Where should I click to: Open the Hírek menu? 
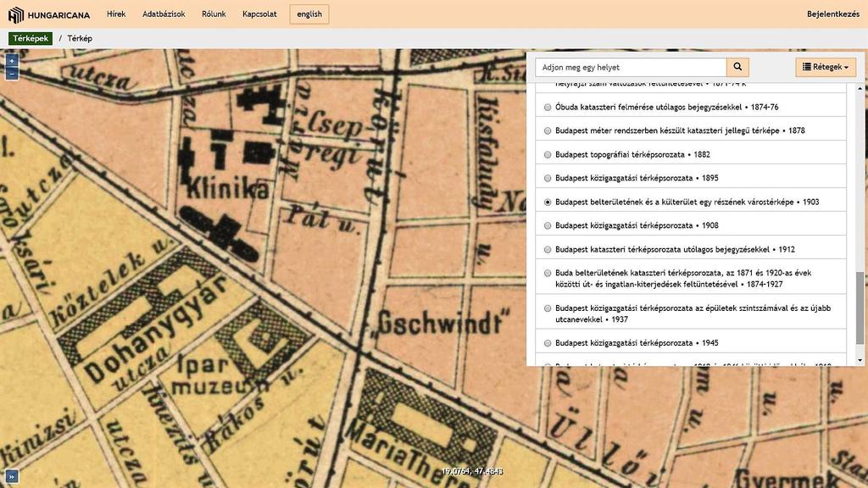tap(116, 14)
